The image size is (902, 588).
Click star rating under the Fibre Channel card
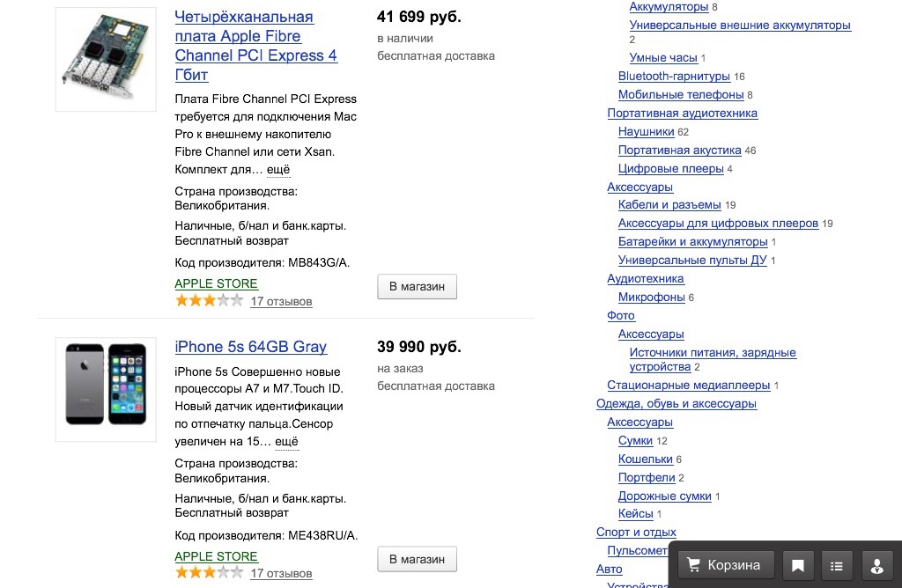(x=209, y=301)
